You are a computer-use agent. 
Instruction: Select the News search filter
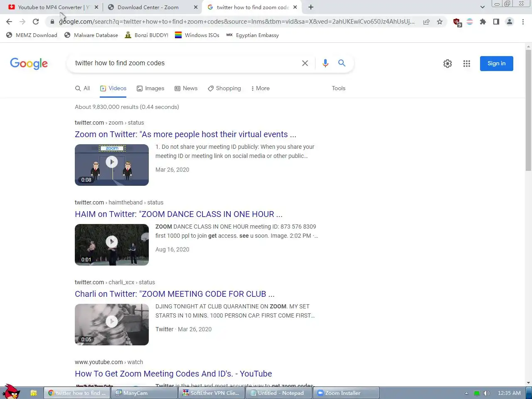click(x=186, y=88)
